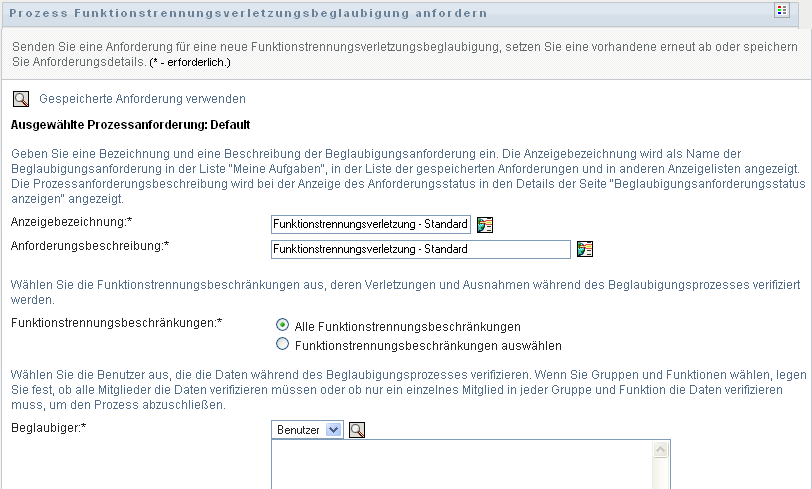Open the localization icon next to Anforderungsbeschreibung

pyautogui.click(x=585, y=249)
